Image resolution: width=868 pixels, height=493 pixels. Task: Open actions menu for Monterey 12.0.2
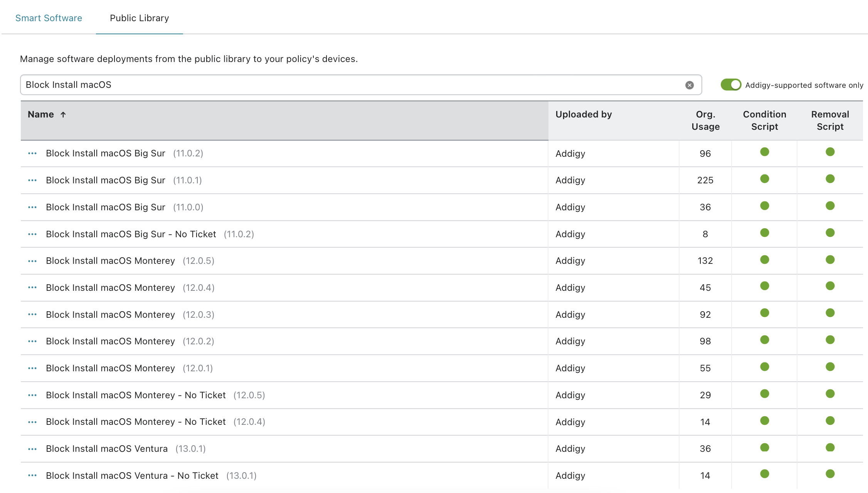(32, 341)
